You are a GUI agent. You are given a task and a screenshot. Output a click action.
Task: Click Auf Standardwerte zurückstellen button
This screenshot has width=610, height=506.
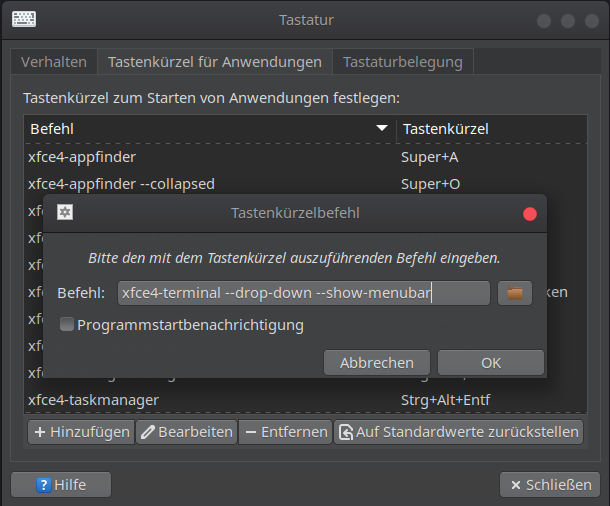tap(458, 432)
